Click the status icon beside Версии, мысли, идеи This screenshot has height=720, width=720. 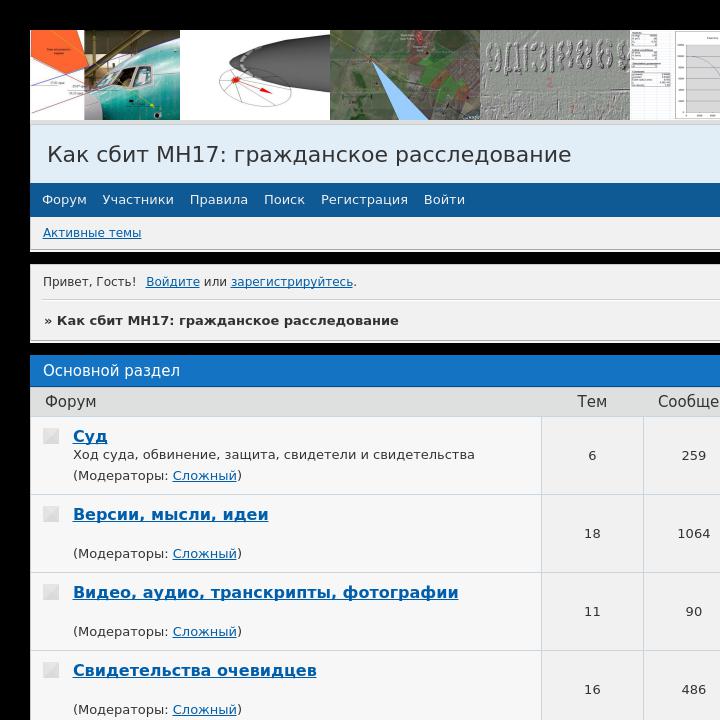click(51, 514)
